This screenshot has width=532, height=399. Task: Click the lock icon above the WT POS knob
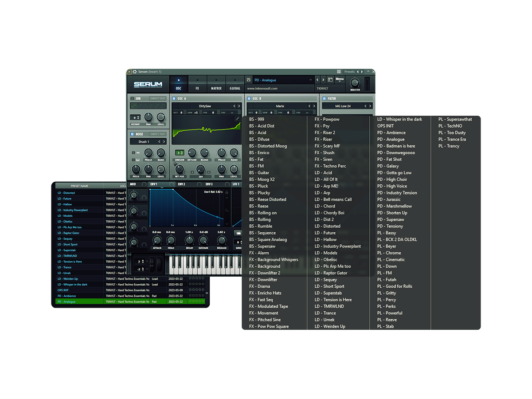pos(175,164)
